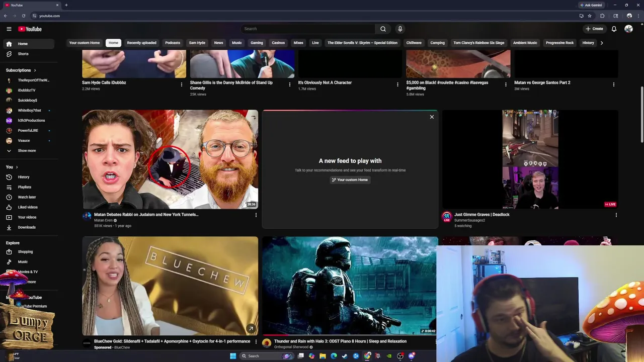The width and height of the screenshot is (644, 362).
Task: Select the Ambient Music chip
Action: [x=525, y=43]
